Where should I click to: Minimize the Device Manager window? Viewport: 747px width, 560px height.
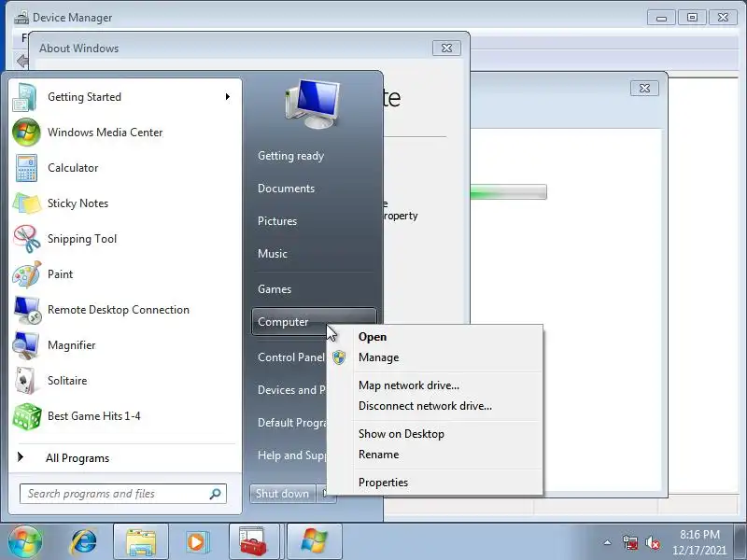661,18
